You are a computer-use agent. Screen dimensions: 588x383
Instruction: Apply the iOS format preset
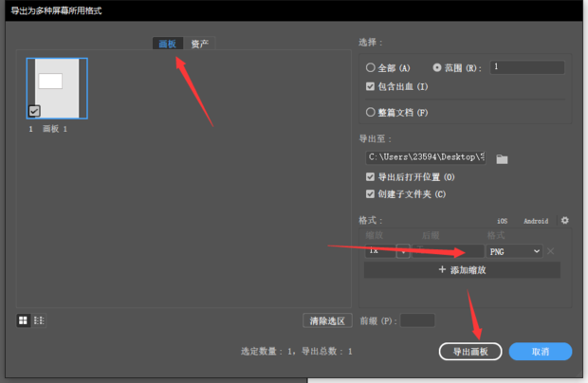point(503,221)
